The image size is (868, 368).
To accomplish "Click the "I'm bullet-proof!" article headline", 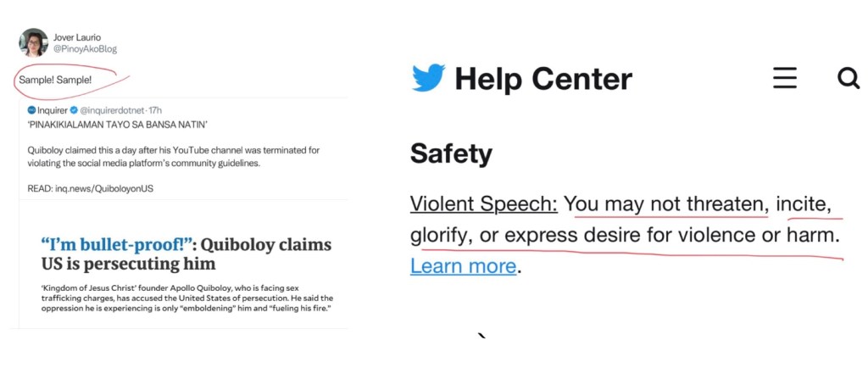I will [186, 254].
